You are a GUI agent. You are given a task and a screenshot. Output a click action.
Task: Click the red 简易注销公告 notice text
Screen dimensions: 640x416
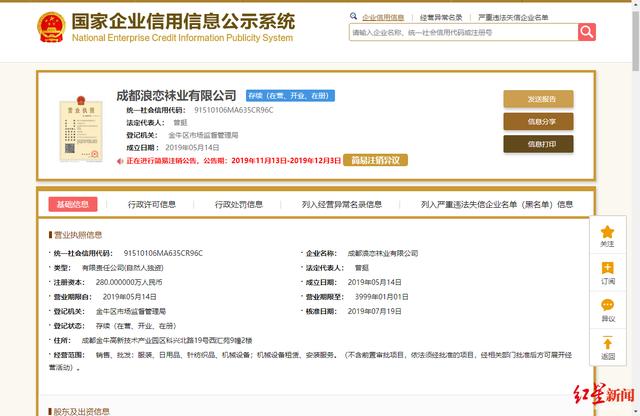(233, 160)
